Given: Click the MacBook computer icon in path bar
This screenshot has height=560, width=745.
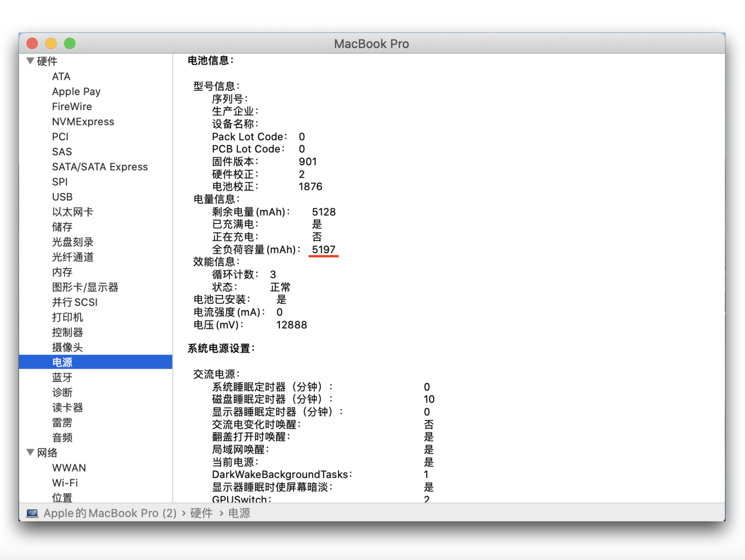Looking at the screenshot, I should click(32, 513).
